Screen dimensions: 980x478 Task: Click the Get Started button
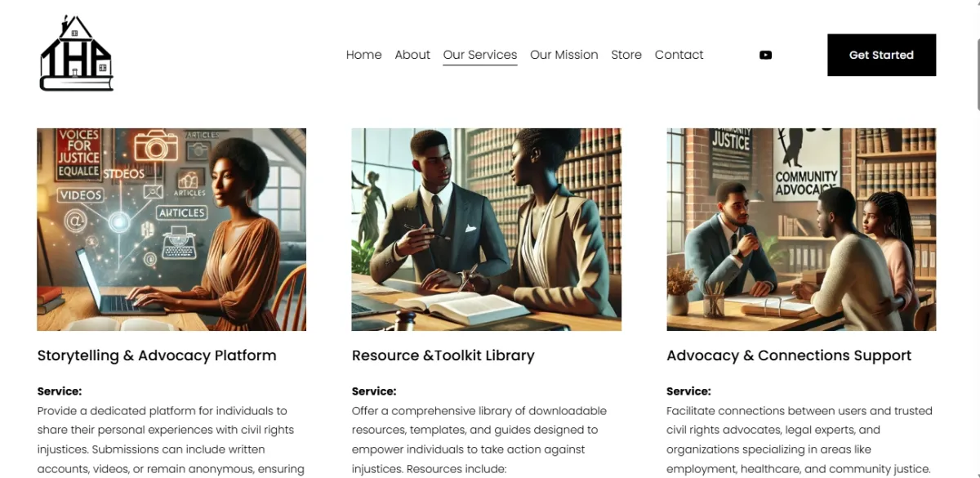(881, 55)
